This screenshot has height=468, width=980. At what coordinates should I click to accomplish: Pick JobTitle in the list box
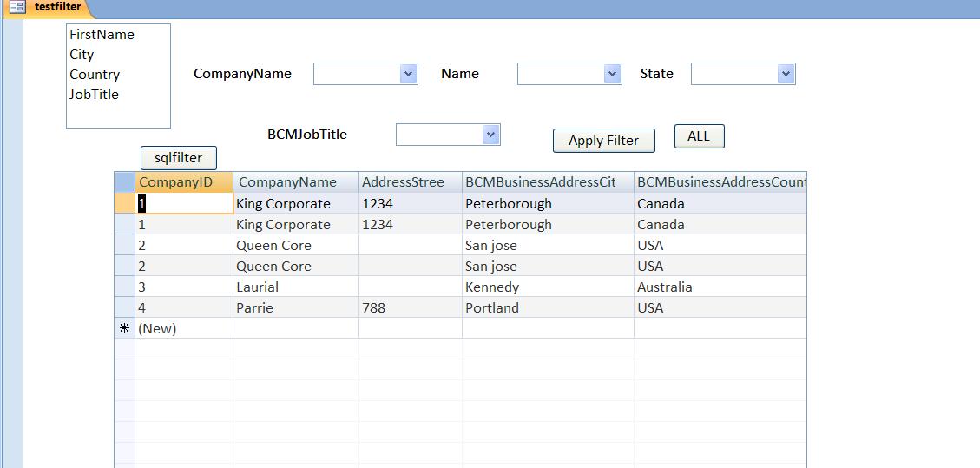tap(94, 95)
